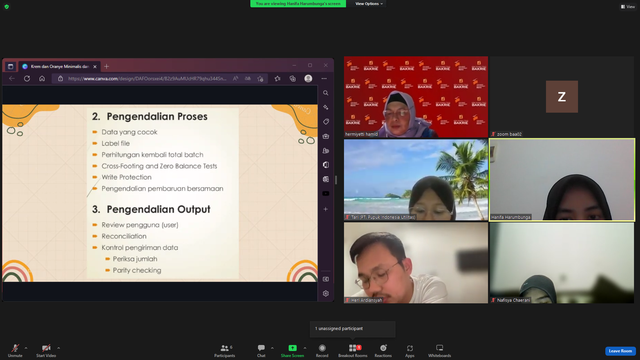Click 'Reconciliation' bullet on slide
Screen dimensions: 640x360
(x=124, y=236)
